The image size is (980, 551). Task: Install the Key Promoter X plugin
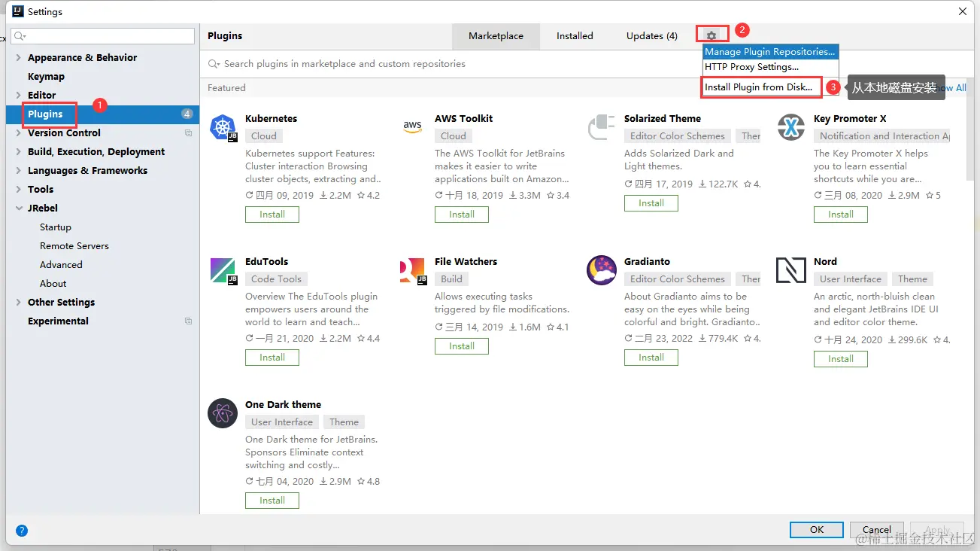tap(841, 215)
